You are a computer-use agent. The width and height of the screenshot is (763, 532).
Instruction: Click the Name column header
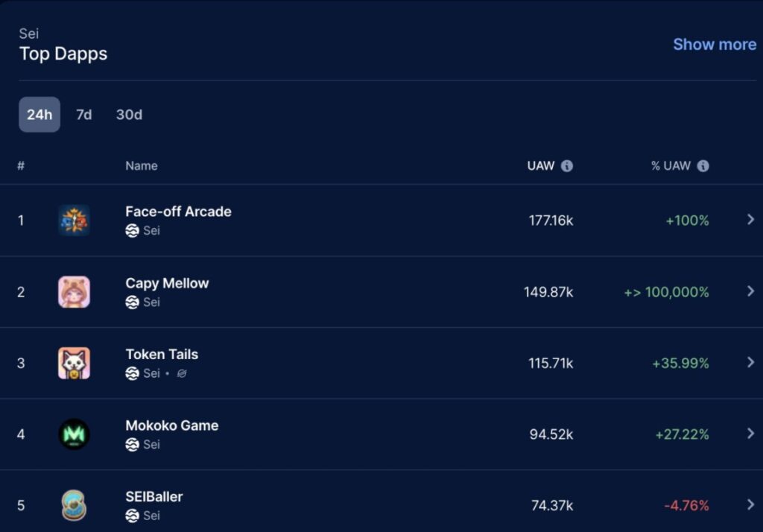click(142, 166)
